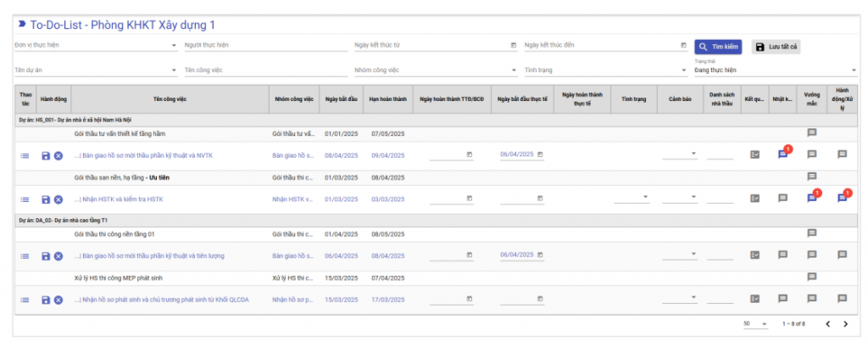
Task: Open list menu for Nhận hồ sơ phát sinh row
Action: click(x=25, y=300)
